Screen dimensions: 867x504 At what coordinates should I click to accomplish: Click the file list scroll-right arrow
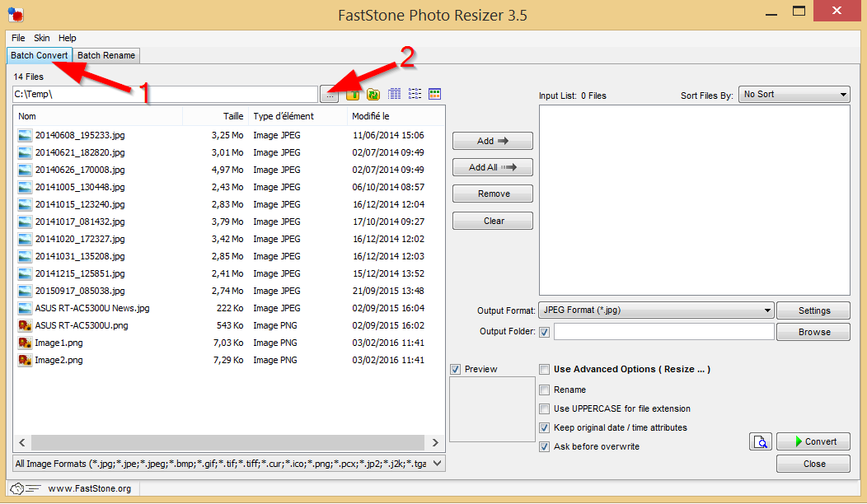(435, 443)
